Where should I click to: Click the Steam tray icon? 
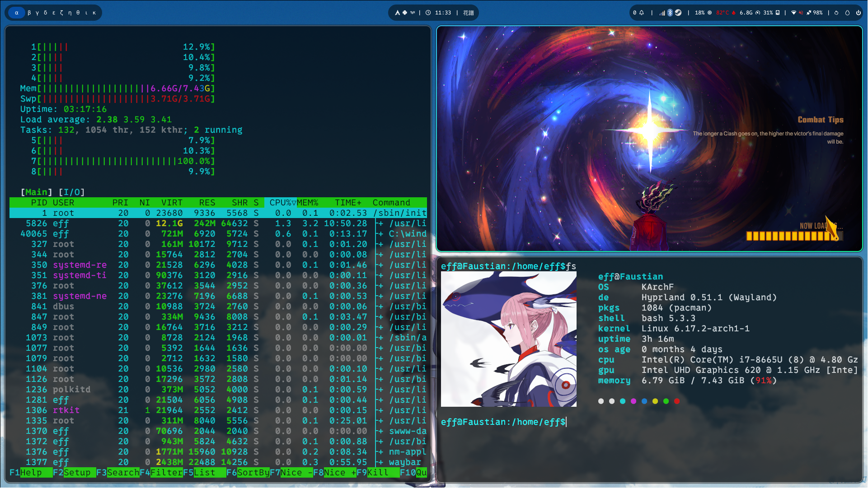[678, 13]
